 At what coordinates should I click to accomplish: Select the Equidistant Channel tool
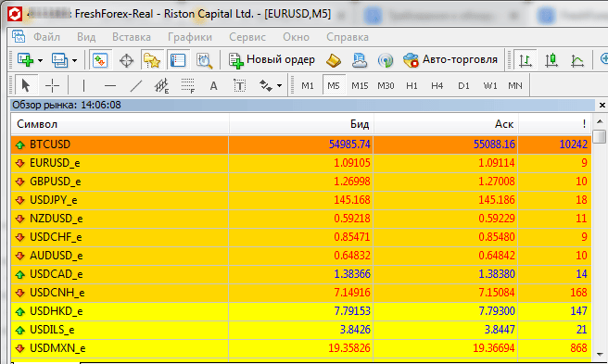pos(161,85)
